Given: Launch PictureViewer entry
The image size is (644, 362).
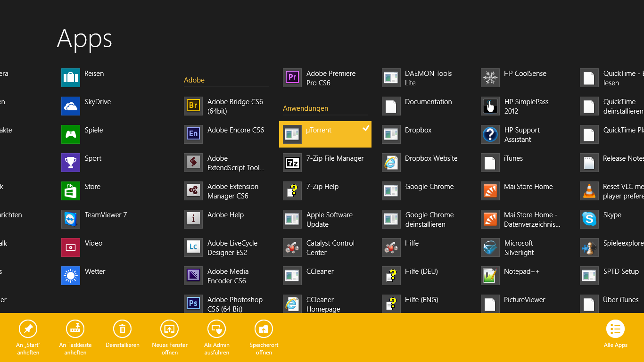Looking at the screenshot, I should click(x=523, y=304).
